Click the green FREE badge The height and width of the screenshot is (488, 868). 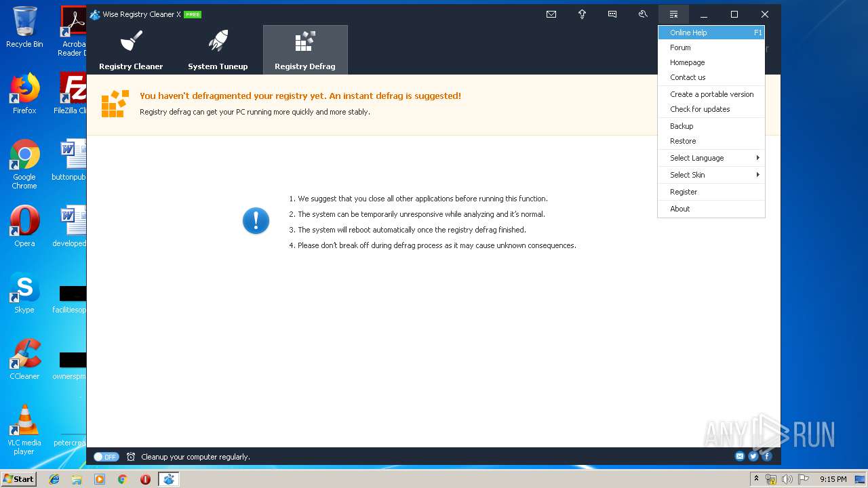coord(193,14)
